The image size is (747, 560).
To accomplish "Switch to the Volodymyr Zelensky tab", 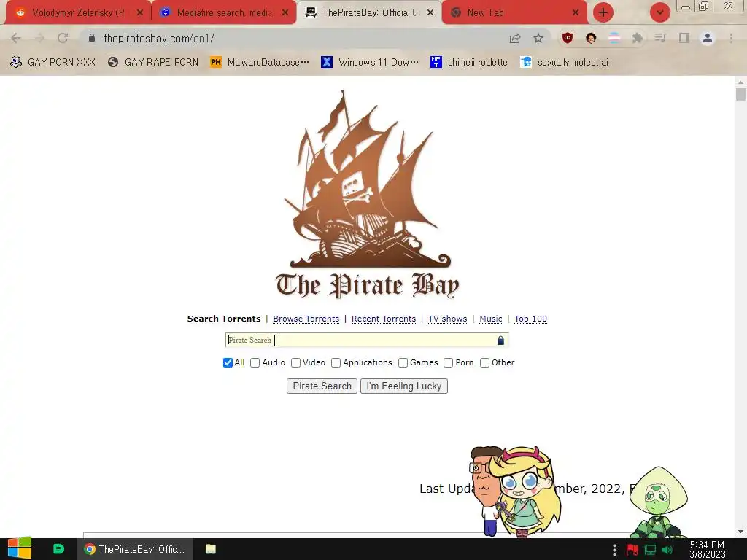I will pos(79,13).
